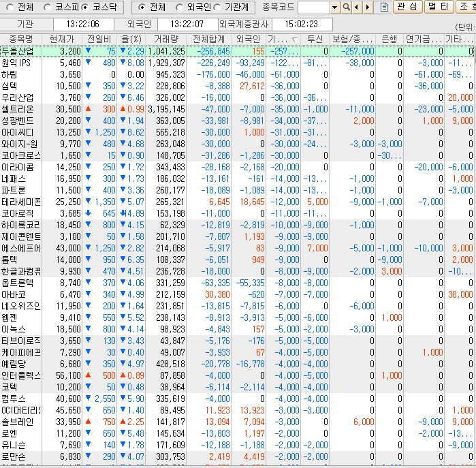
Task: Sort by the 전체합계 column header
Action: pyautogui.click(x=209, y=40)
